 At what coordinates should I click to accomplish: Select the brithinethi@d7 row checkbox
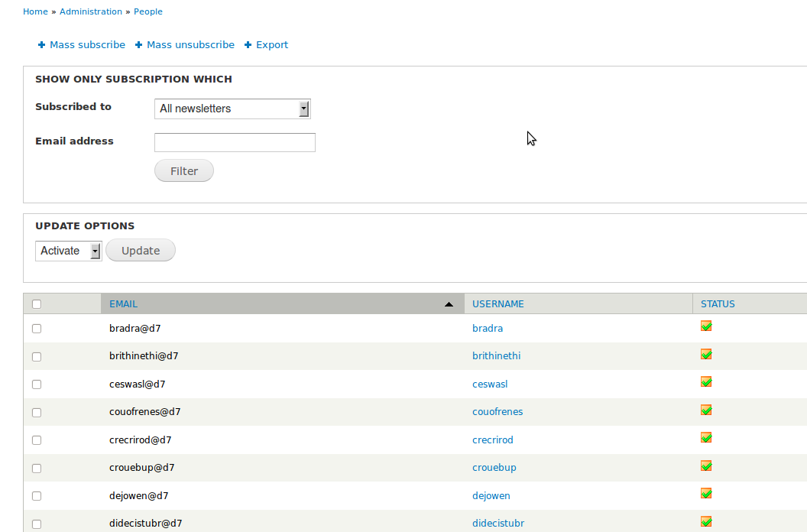click(37, 356)
